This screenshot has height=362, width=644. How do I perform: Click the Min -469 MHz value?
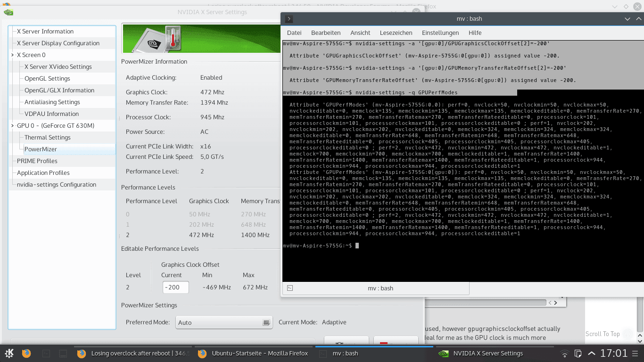click(217, 287)
